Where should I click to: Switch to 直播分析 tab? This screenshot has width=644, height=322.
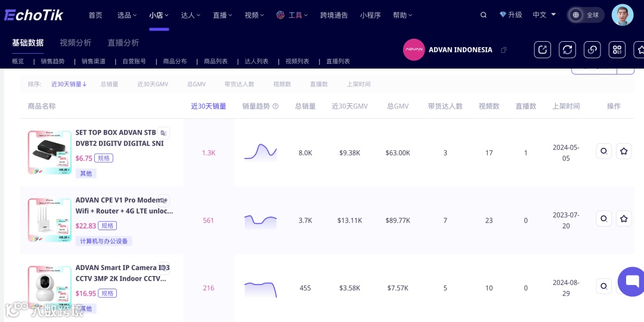pyautogui.click(x=123, y=43)
